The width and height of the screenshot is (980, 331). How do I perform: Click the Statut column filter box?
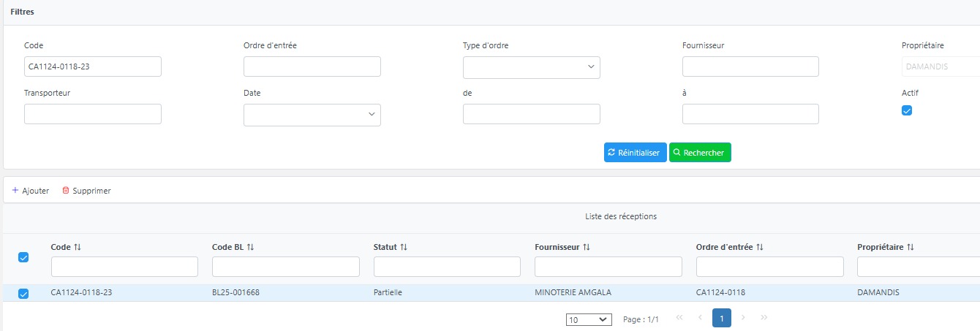[447, 267]
